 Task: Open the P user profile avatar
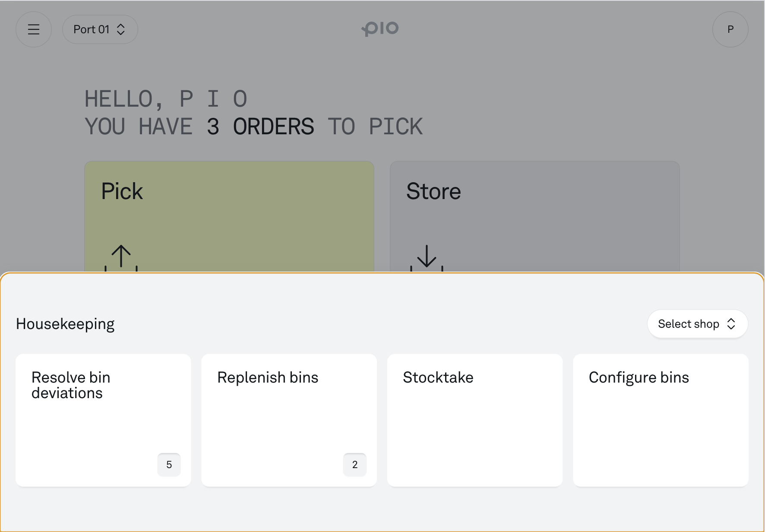[x=730, y=29]
